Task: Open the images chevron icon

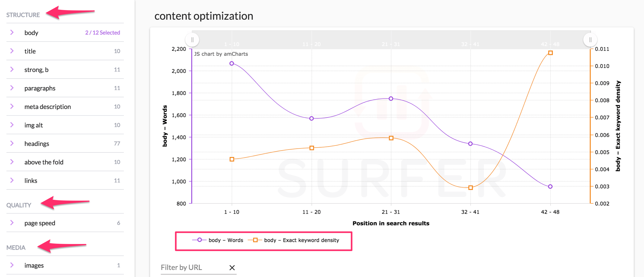Action: 12,265
